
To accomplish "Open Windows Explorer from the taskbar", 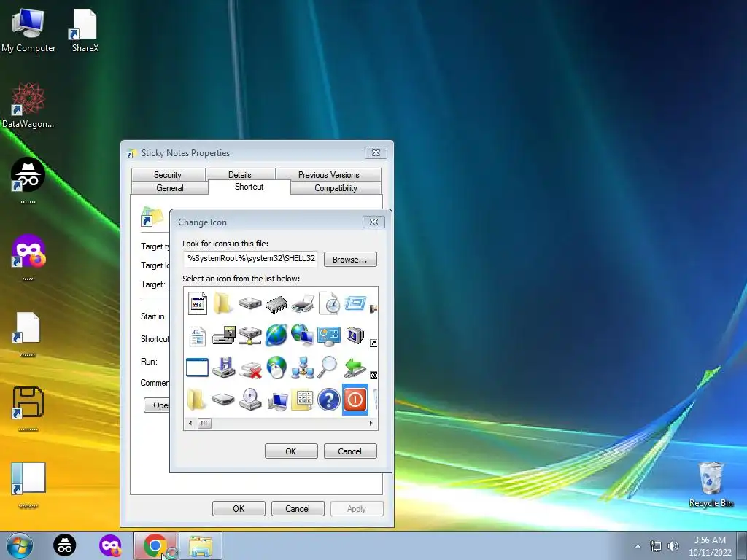I will click(x=201, y=545).
